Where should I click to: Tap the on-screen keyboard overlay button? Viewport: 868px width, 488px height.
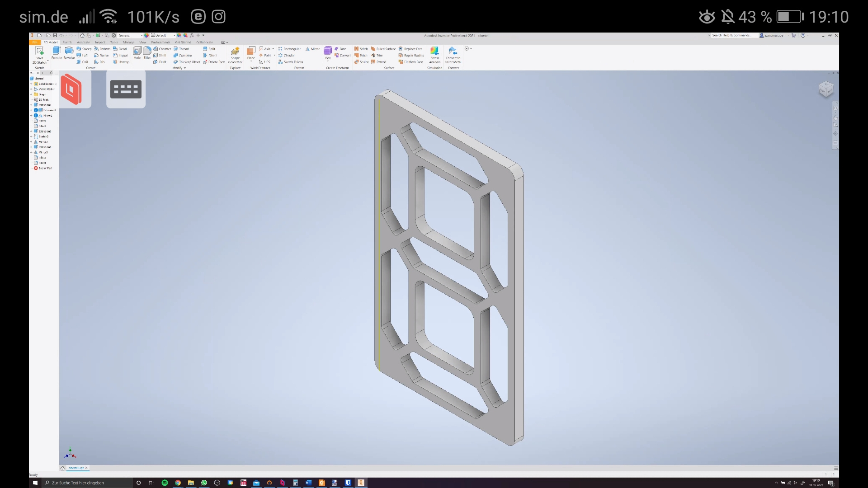(x=126, y=89)
